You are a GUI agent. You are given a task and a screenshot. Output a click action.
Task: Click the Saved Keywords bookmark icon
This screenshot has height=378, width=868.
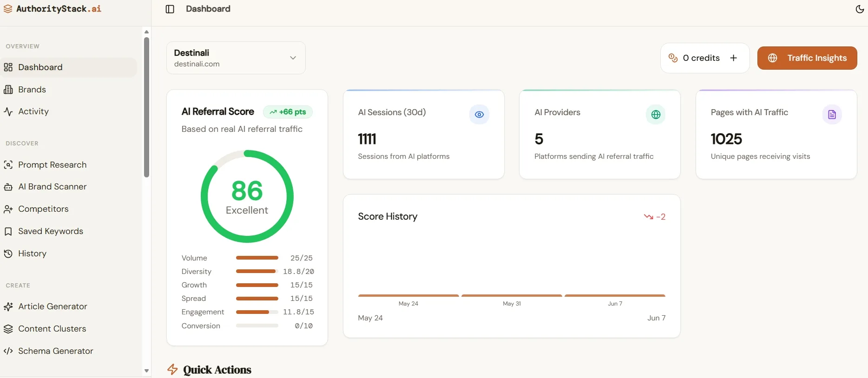click(x=8, y=231)
